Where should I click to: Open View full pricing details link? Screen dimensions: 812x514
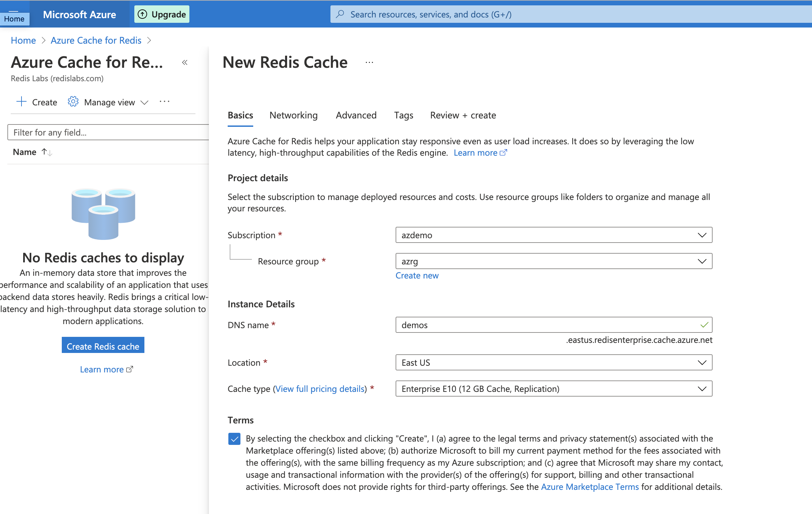(x=320, y=389)
